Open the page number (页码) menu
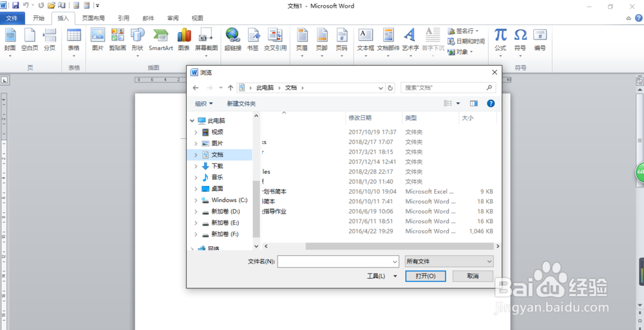 pyautogui.click(x=342, y=41)
